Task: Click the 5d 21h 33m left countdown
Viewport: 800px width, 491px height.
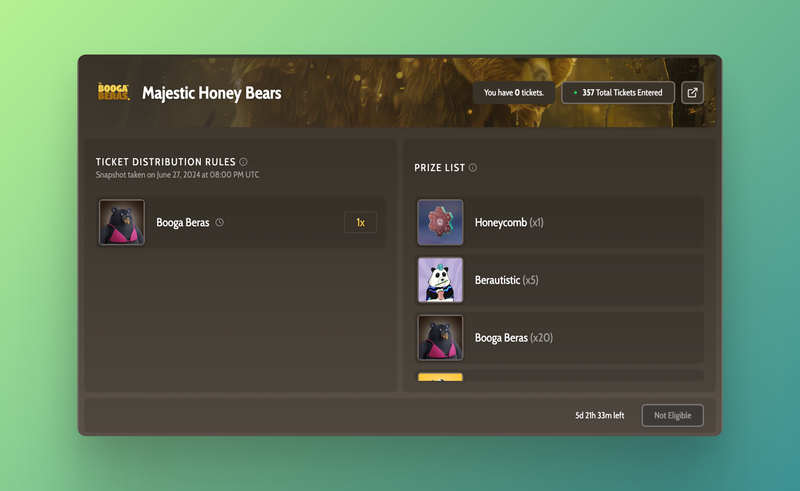Action: click(x=600, y=415)
